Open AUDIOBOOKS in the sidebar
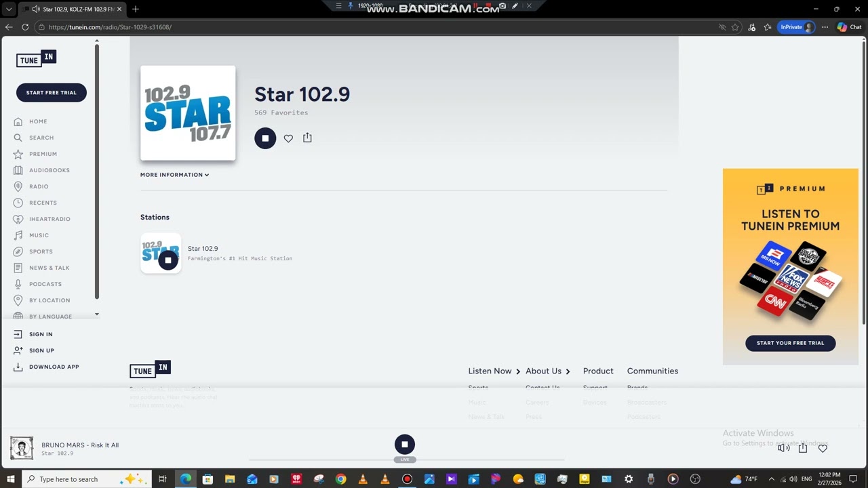Screen dimensions: 868x488 click(x=50, y=170)
